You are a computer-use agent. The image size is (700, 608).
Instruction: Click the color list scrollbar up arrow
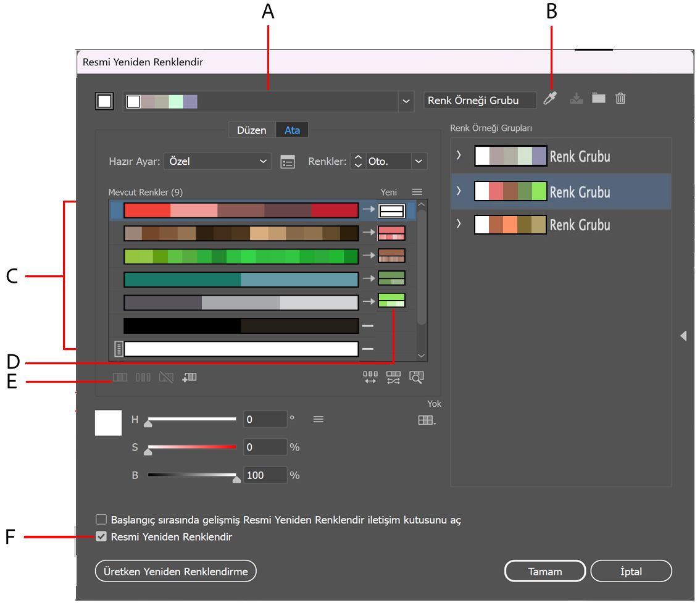coord(422,204)
